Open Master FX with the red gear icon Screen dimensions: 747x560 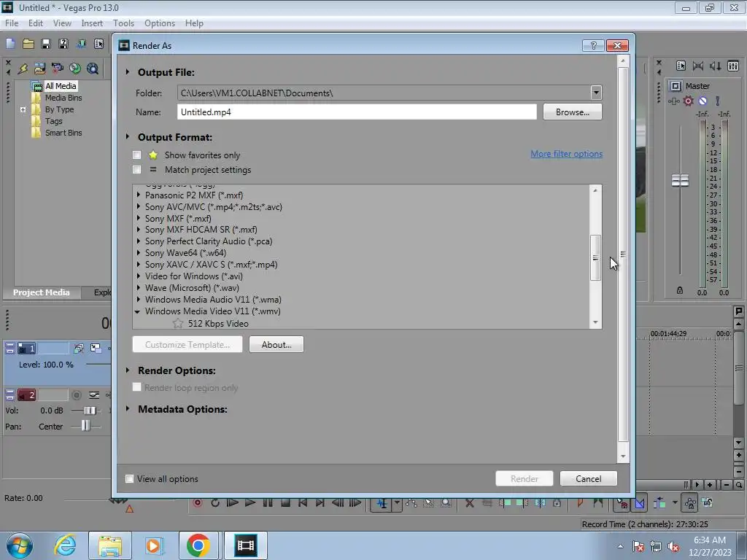[689, 101]
